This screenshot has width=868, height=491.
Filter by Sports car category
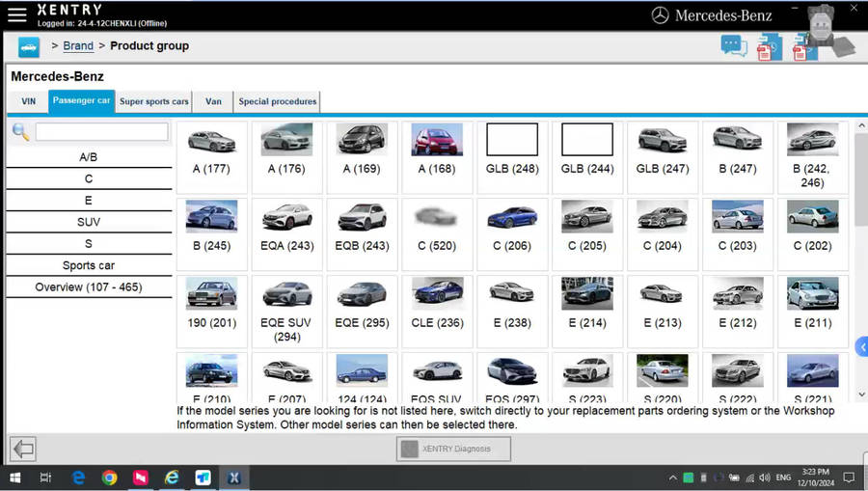click(x=89, y=265)
